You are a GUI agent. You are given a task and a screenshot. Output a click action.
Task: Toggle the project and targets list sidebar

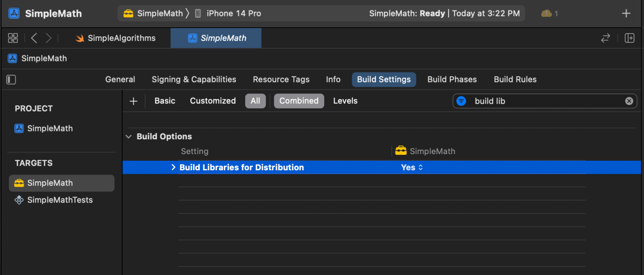11,80
